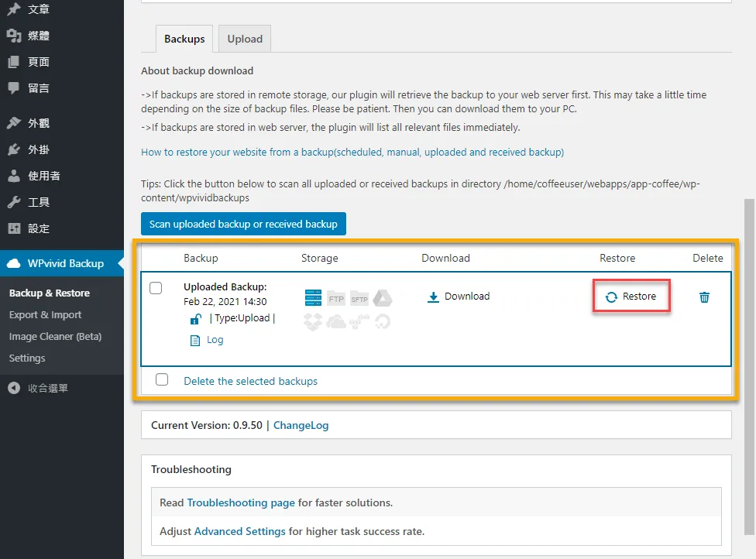Switch to the Backups tab
This screenshot has height=559, width=756.
click(x=184, y=39)
